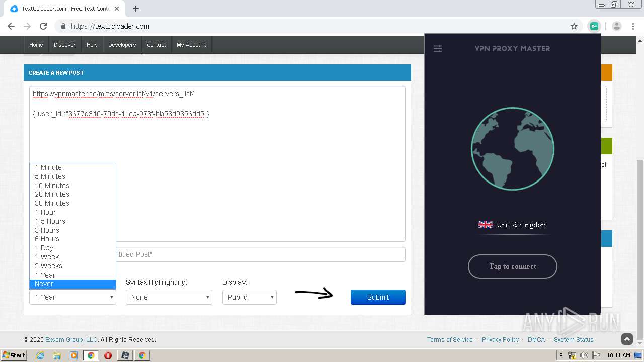Go back in browser history
The width and height of the screenshot is (644, 362).
point(11,26)
